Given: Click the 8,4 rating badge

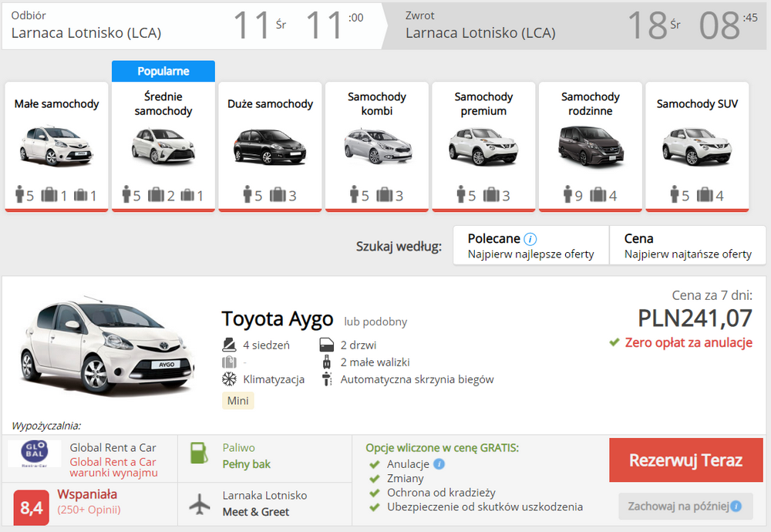Looking at the screenshot, I should (x=32, y=507).
